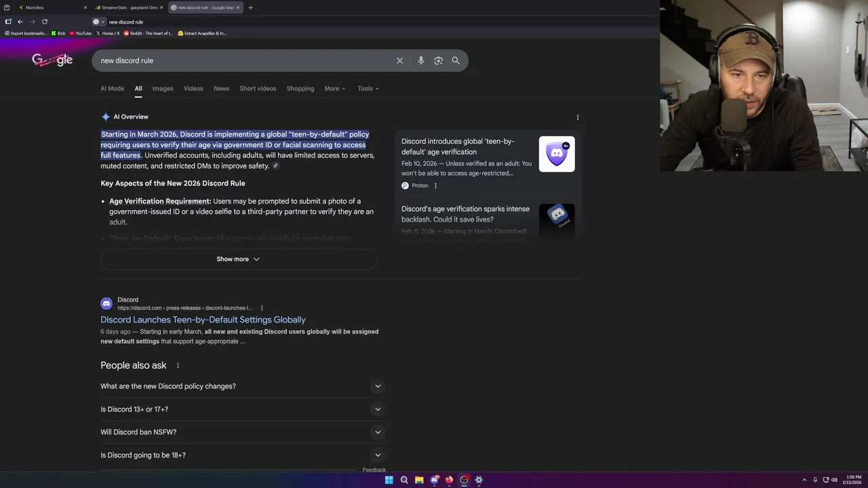The image size is (868, 488).
Task: Click the browser address bar text
Action: click(x=126, y=22)
